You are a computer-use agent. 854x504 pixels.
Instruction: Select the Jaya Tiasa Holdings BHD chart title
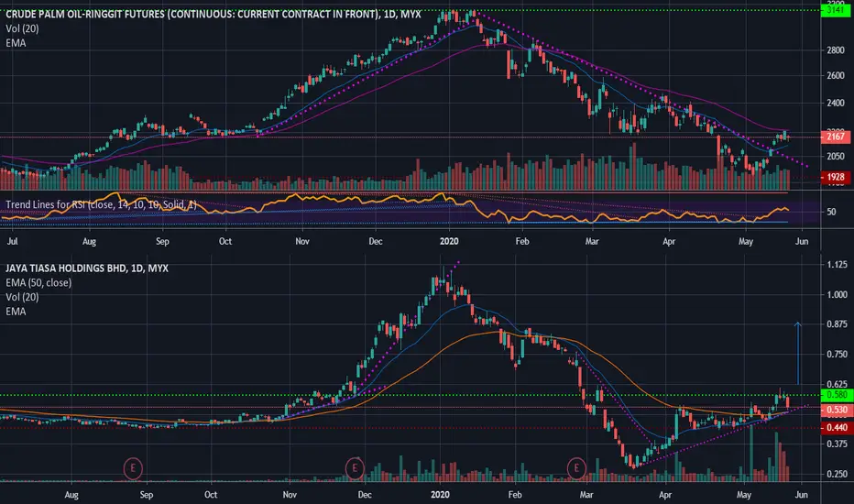tap(87, 268)
